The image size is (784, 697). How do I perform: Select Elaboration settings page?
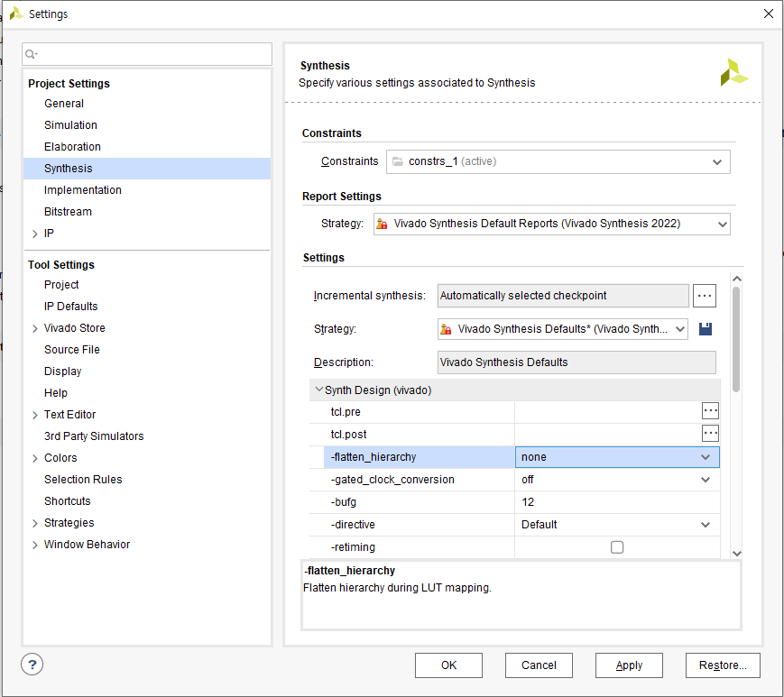(72, 146)
